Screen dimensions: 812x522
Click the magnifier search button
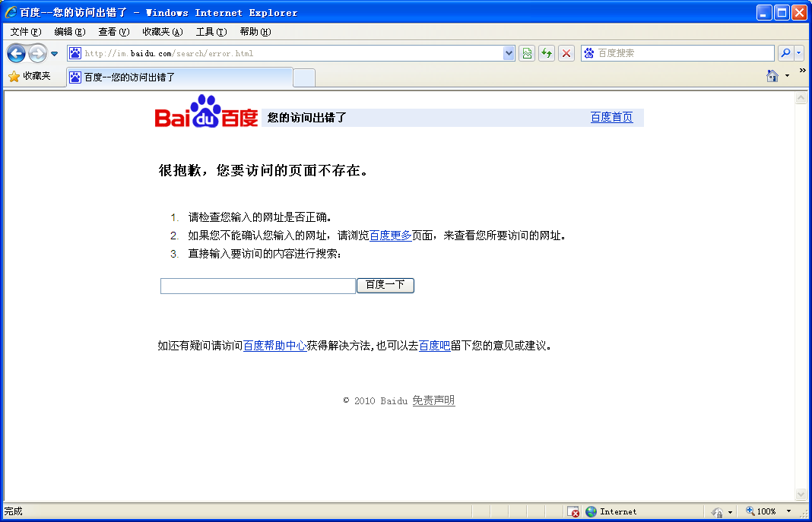pos(785,52)
